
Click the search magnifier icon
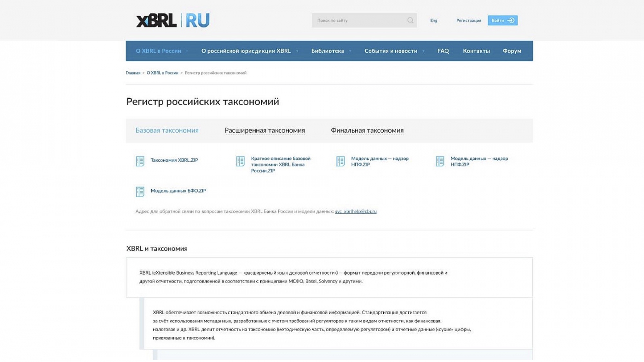tap(410, 20)
